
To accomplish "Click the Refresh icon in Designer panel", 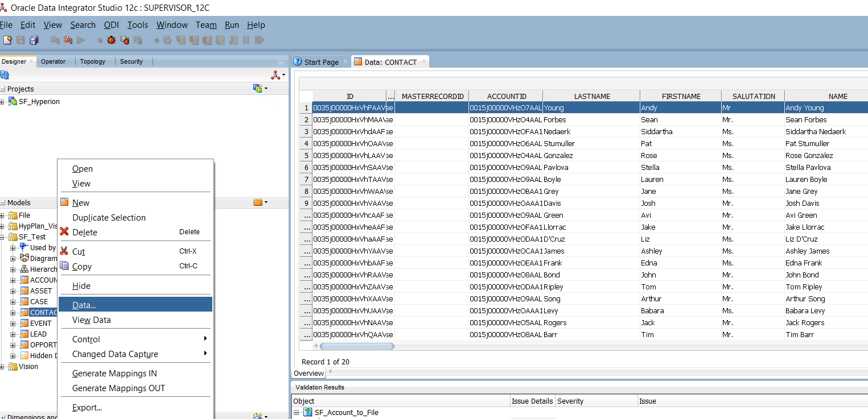I will coord(5,75).
